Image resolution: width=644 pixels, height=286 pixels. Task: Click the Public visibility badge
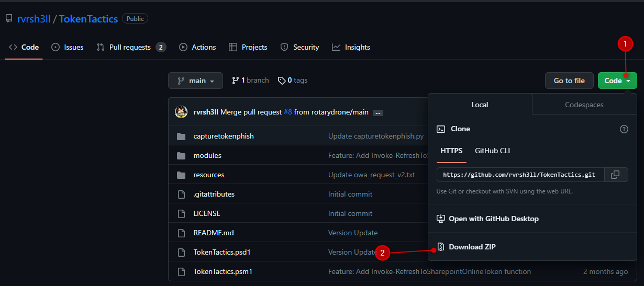pyautogui.click(x=135, y=19)
